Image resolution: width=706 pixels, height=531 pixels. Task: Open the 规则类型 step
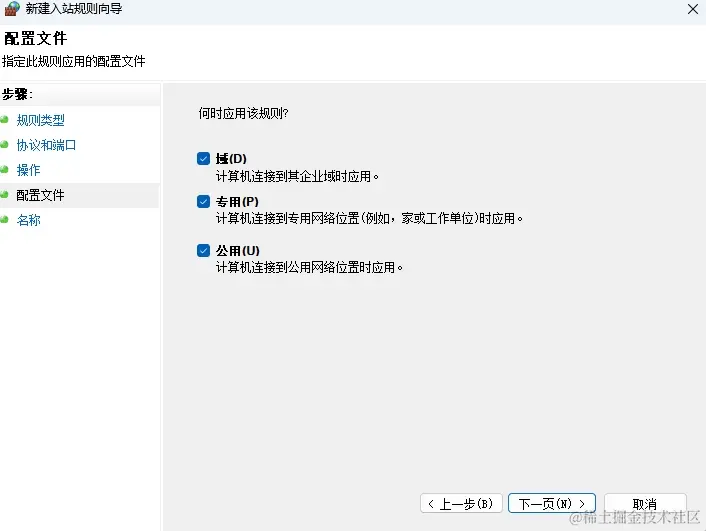(41, 120)
